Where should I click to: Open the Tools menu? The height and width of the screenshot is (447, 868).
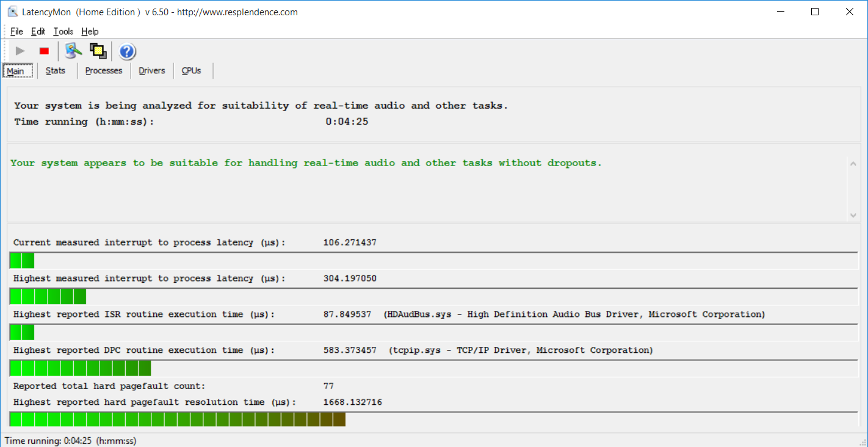(63, 31)
